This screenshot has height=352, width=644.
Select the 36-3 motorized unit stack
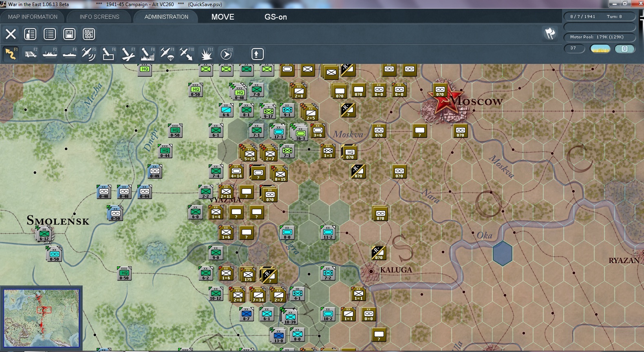pos(300,133)
